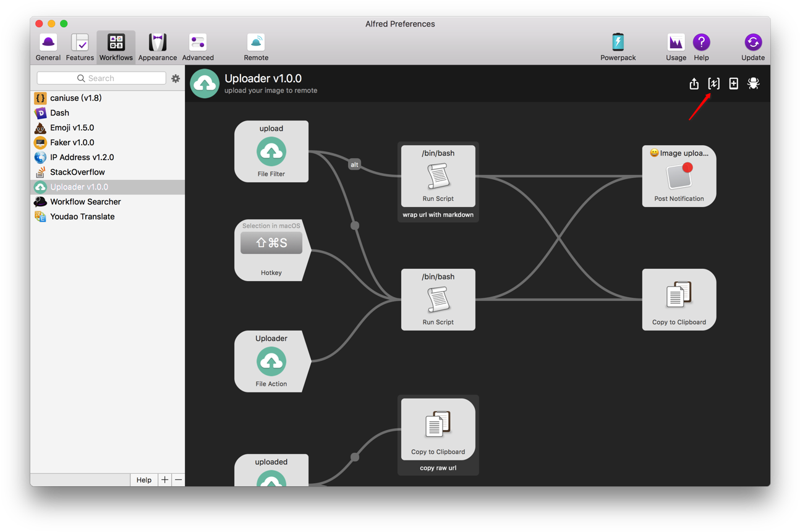
Task: Select the upload File Filter node
Action: [x=271, y=151]
